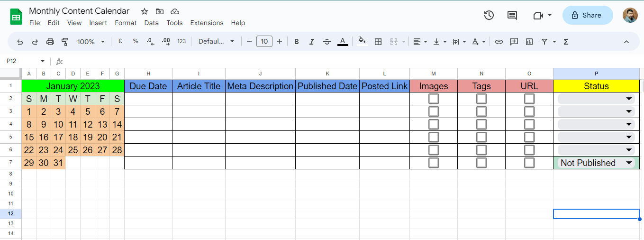The width and height of the screenshot is (644, 240).
Task: Increase decimal places icon
Action: tap(166, 41)
